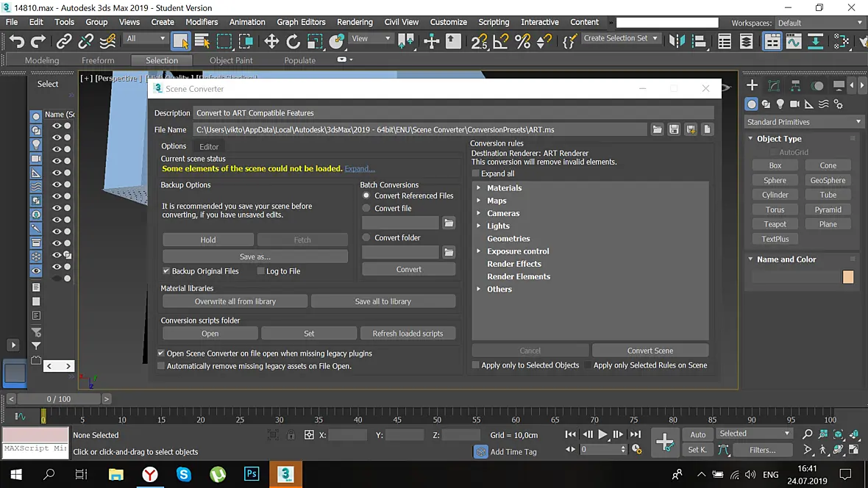Image resolution: width=868 pixels, height=488 pixels.
Task: Click Bind to Space Warp icon
Action: pos(108,41)
